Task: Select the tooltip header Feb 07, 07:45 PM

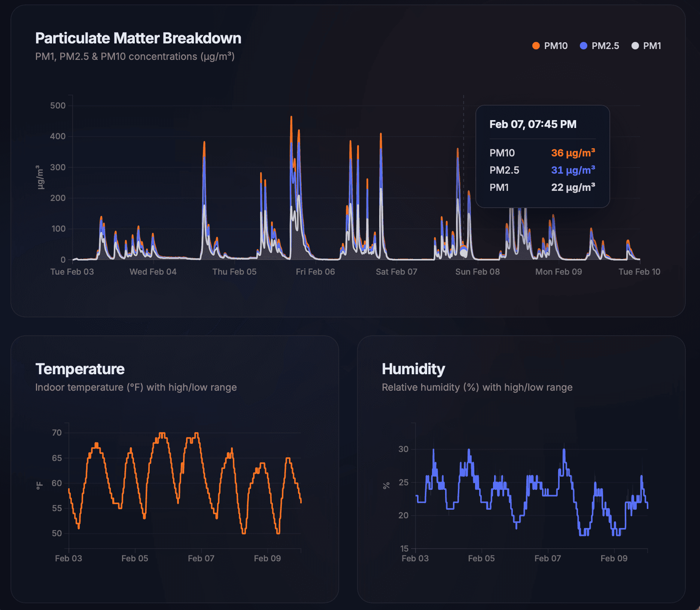Action: click(x=533, y=124)
